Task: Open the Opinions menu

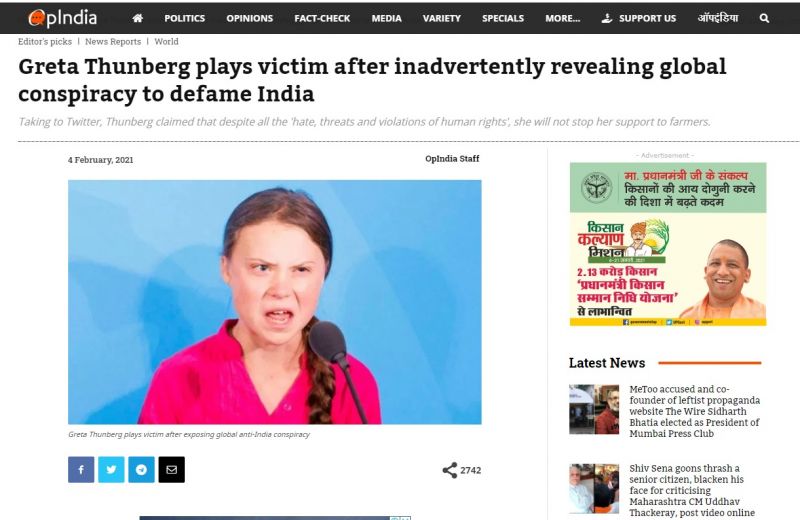Action: point(249,18)
